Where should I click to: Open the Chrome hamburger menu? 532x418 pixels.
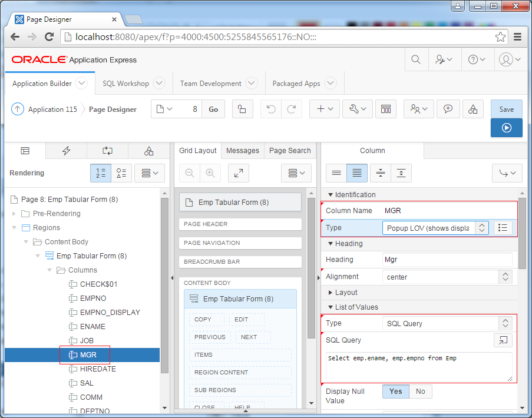pyautogui.click(x=517, y=37)
